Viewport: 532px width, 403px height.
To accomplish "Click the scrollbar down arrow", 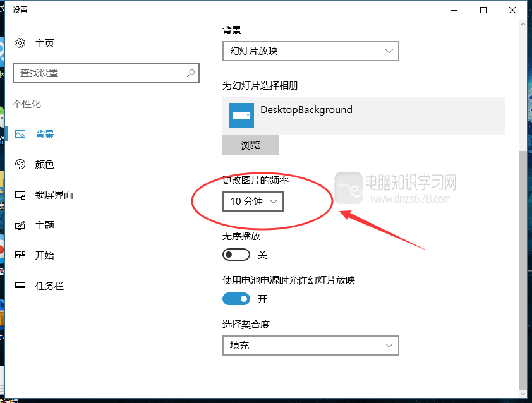I will click(523, 394).
